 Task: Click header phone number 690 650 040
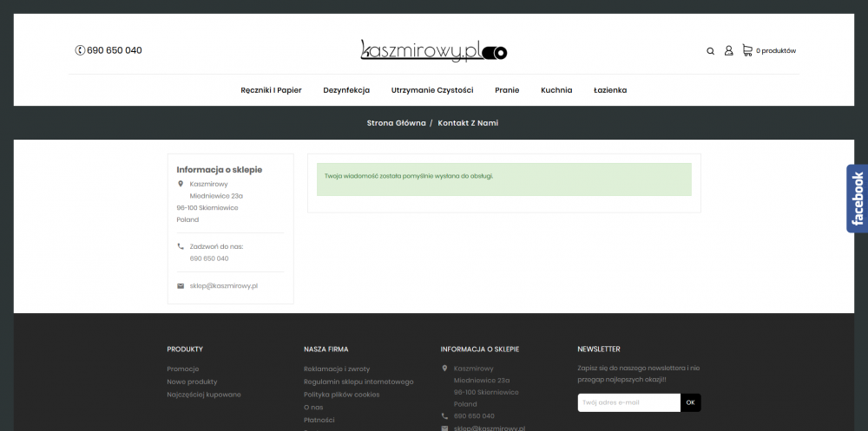[115, 50]
